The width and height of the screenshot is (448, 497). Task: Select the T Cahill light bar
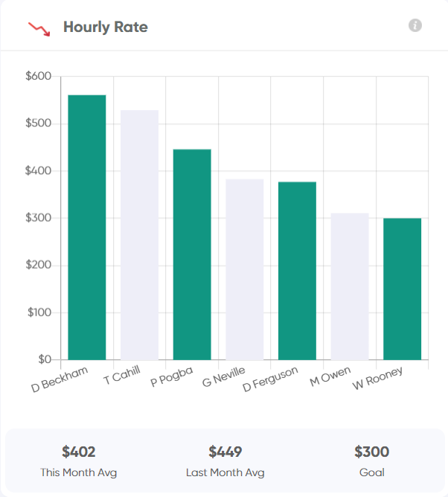pos(139,235)
